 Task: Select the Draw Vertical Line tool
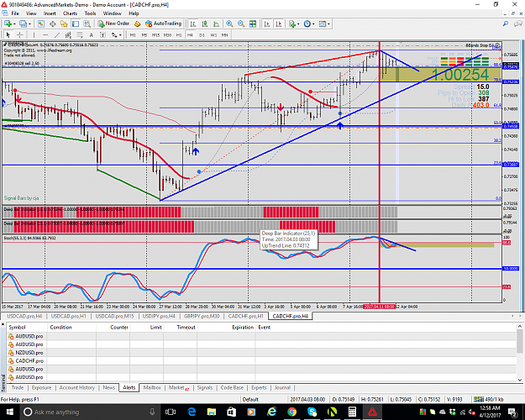click(x=34, y=34)
